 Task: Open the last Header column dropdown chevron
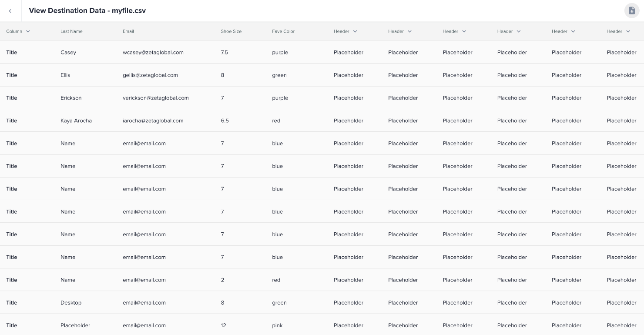point(628,31)
